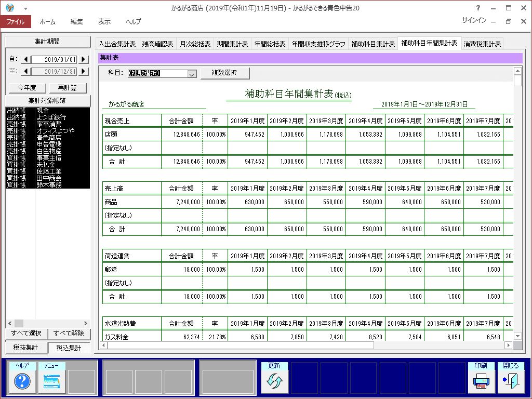Select ledger row 買掛帳 佐藤工業

click(x=48, y=171)
